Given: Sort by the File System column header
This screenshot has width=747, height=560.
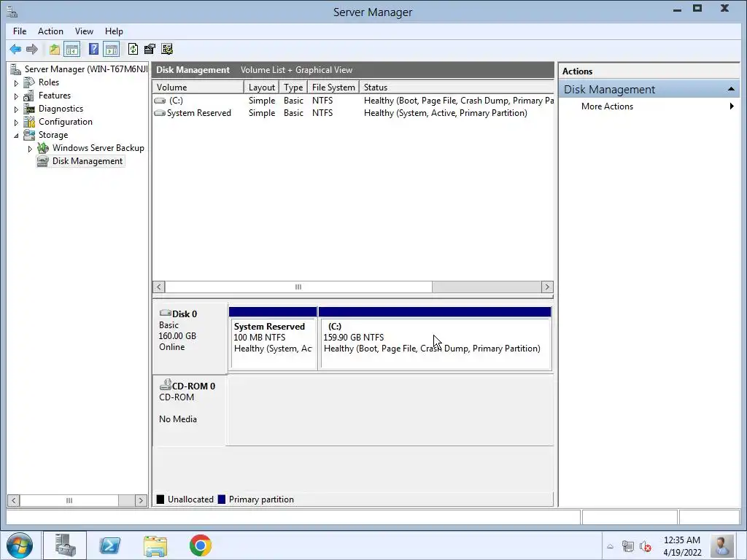Looking at the screenshot, I should [333, 87].
